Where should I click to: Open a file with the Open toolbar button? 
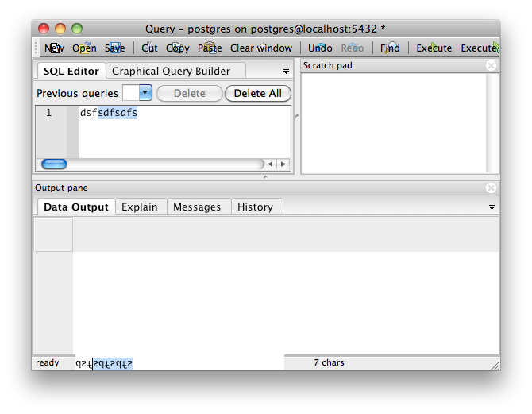[84, 48]
